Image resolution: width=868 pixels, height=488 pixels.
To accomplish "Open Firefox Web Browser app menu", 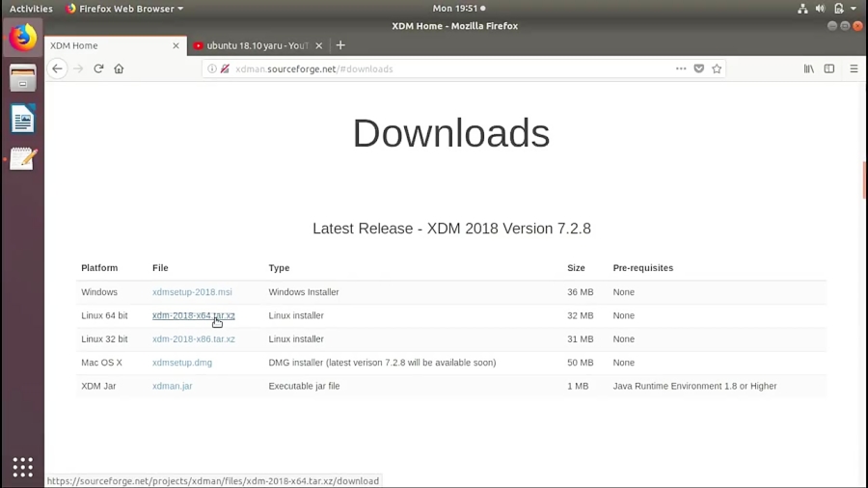I will pos(124,9).
